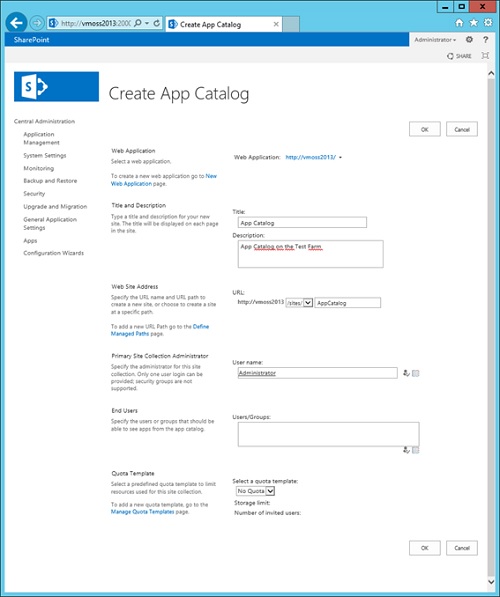Click the search magnifier in address bar

tap(138, 23)
